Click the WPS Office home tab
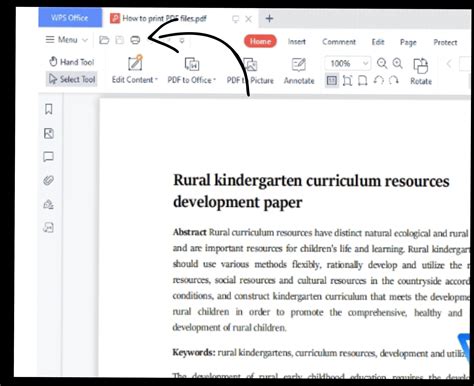 (x=70, y=18)
